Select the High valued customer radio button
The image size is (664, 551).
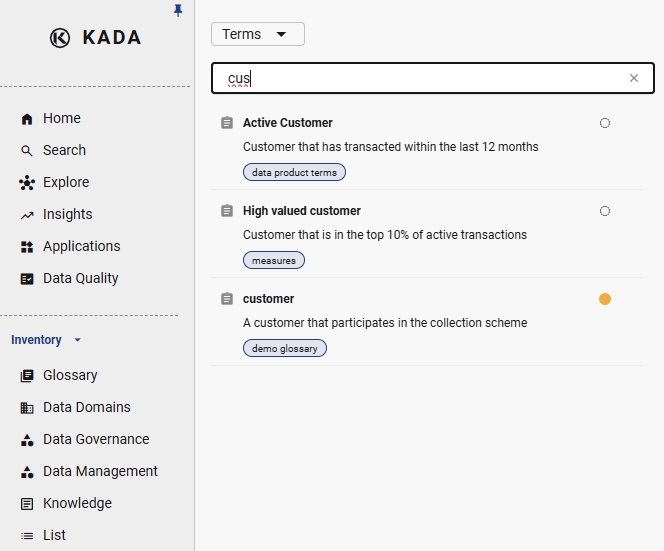(x=605, y=211)
